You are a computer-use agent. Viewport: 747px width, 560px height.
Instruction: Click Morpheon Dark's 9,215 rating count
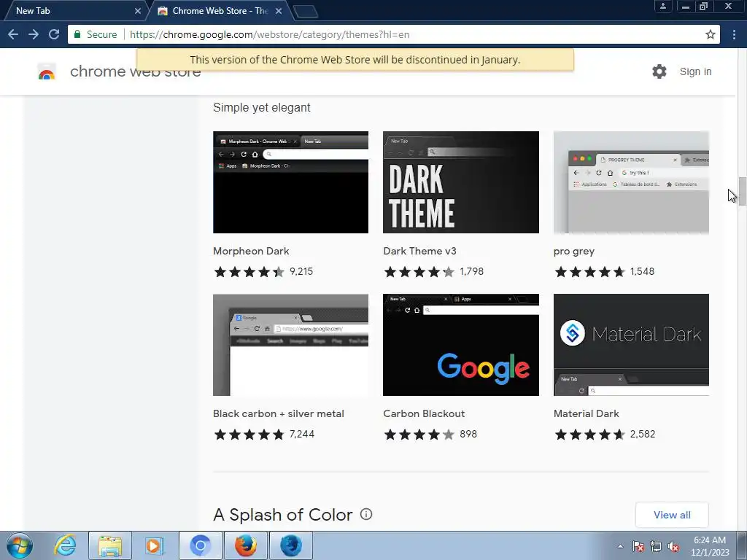coord(301,271)
